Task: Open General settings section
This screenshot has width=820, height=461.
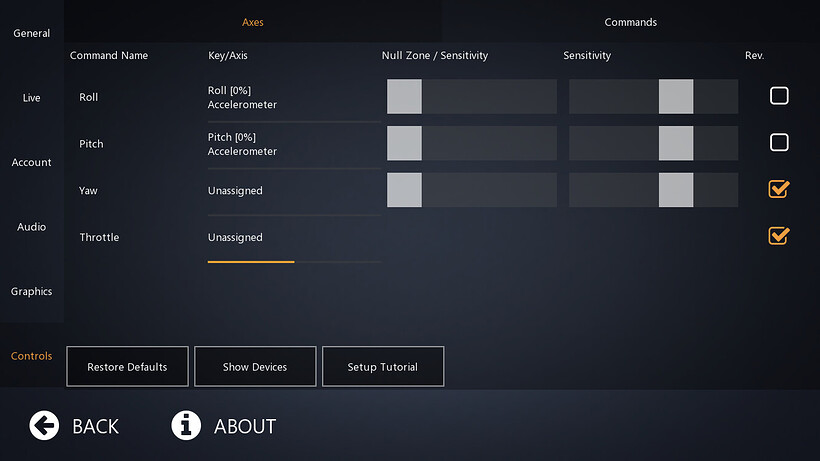Action: click(x=31, y=33)
